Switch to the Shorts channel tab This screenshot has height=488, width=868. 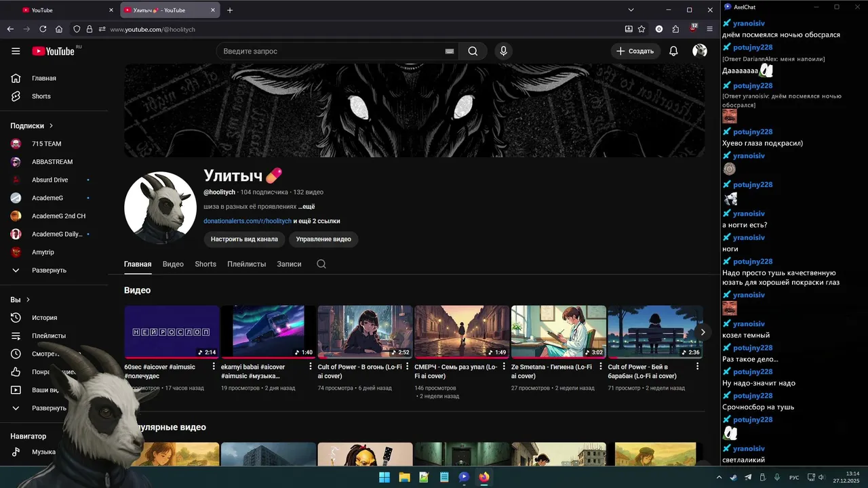[x=205, y=264]
